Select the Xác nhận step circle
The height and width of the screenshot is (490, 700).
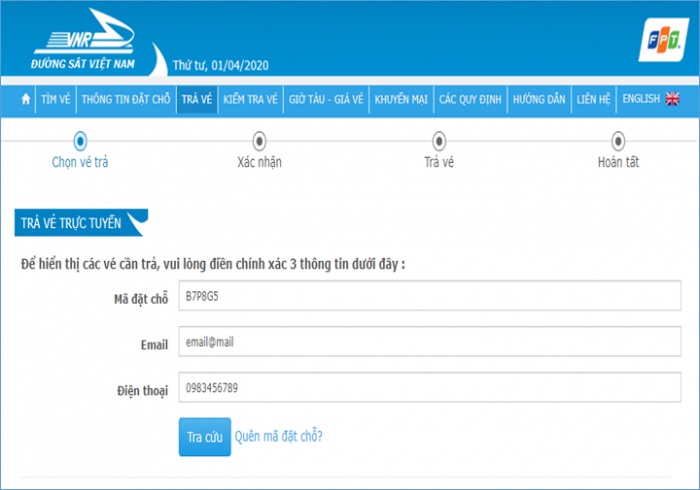click(259, 141)
